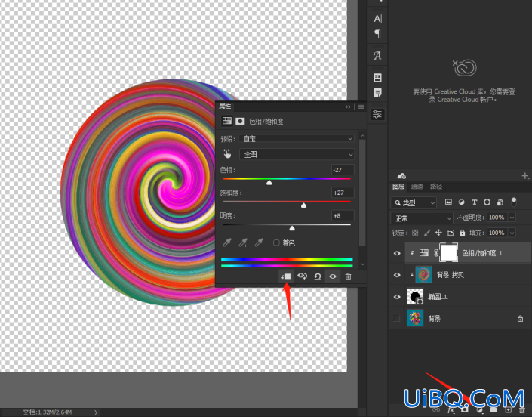532x417 pixels.
Task: Switch to the 路径 paths tab
Action: (436, 187)
